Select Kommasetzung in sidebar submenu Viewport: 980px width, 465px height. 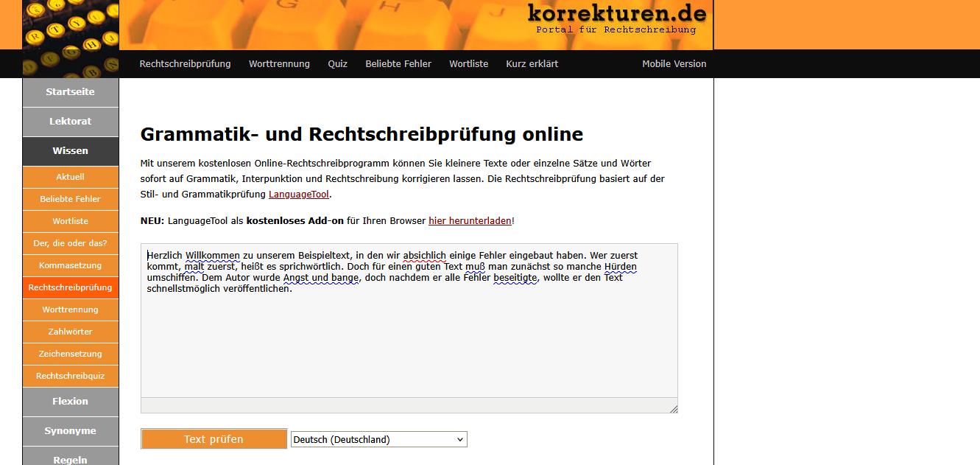coord(70,265)
